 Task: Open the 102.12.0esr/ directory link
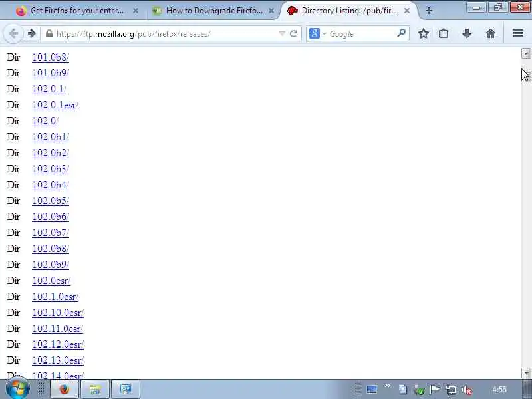click(58, 344)
